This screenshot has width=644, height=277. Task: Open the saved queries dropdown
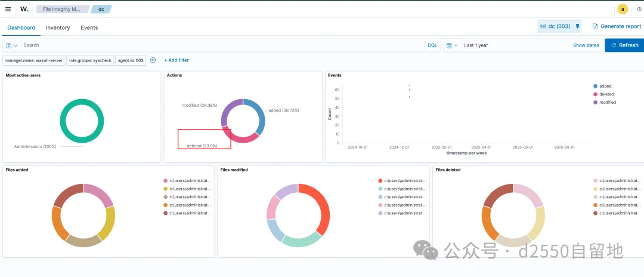pyautogui.click(x=11, y=45)
